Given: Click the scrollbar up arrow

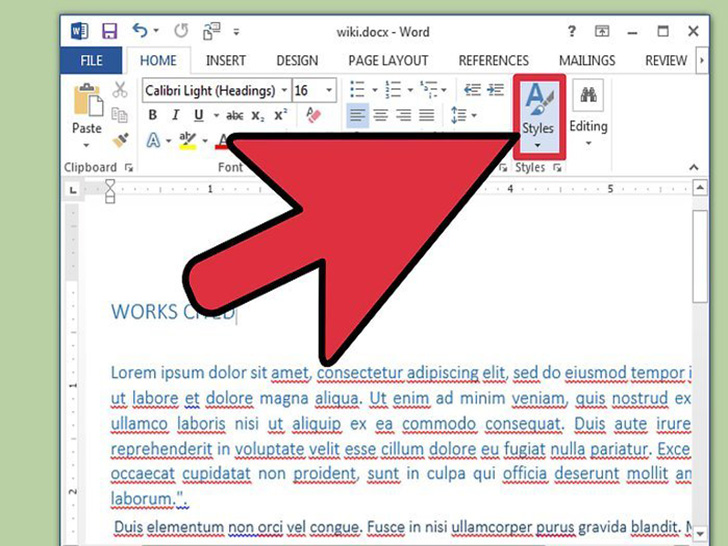Looking at the screenshot, I should click(x=700, y=188).
